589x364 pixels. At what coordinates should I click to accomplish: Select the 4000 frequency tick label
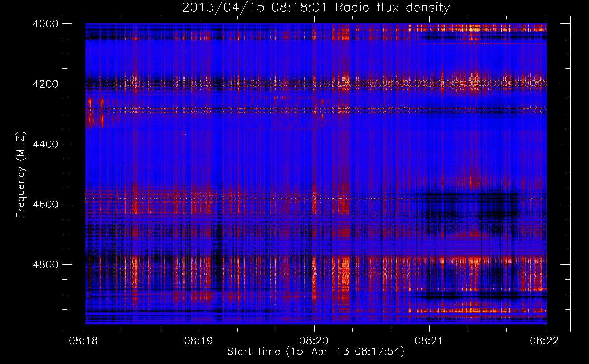click(x=46, y=24)
